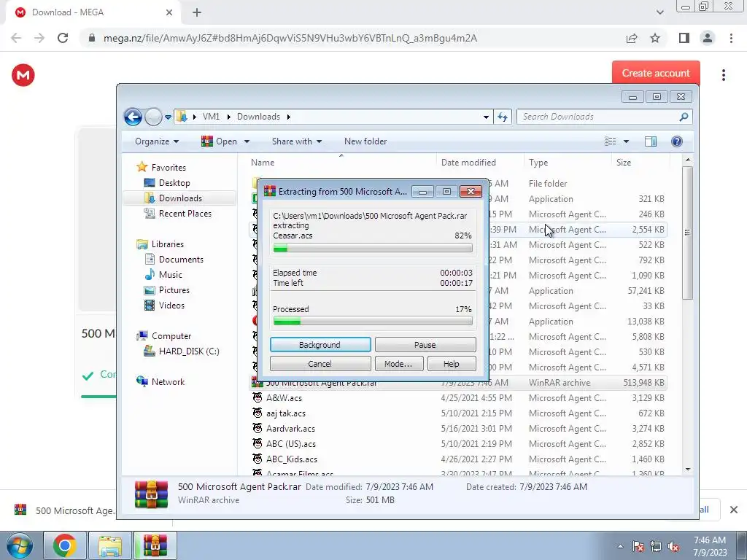
Task: Click the large WinRAR icon in details pane
Action: 151,494
